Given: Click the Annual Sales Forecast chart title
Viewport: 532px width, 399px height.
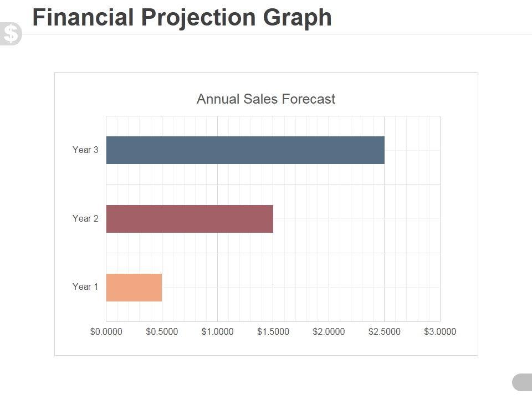Looking at the screenshot, I should tap(266, 99).
